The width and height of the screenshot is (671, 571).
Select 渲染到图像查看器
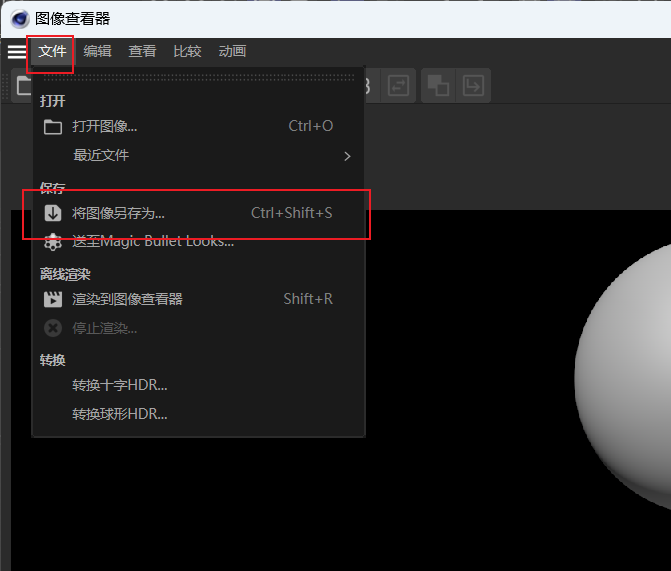(x=199, y=299)
